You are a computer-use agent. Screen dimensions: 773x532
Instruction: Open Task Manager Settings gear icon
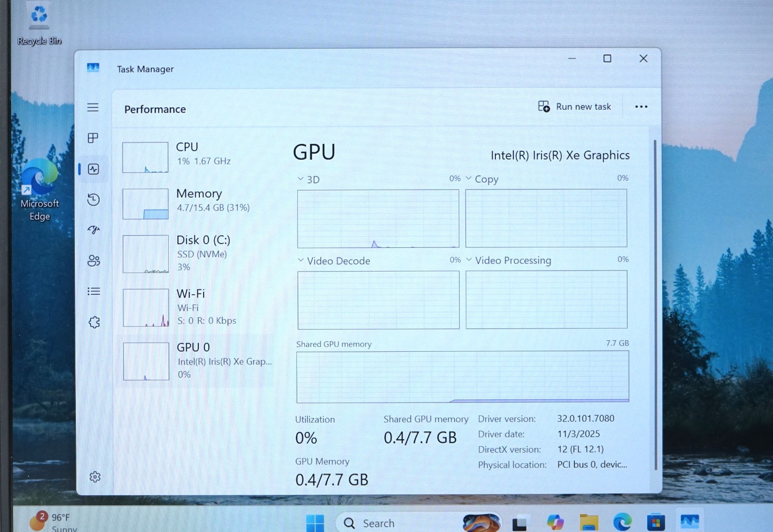[95, 477]
